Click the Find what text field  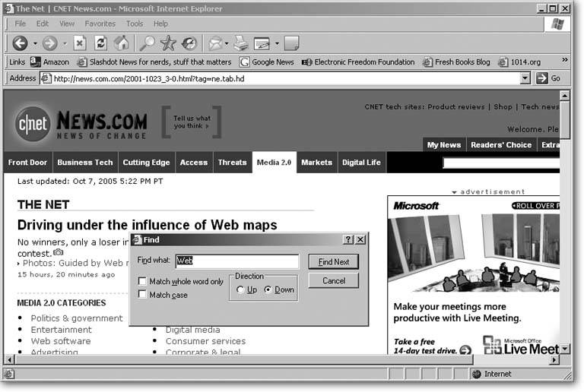pyautogui.click(x=237, y=261)
